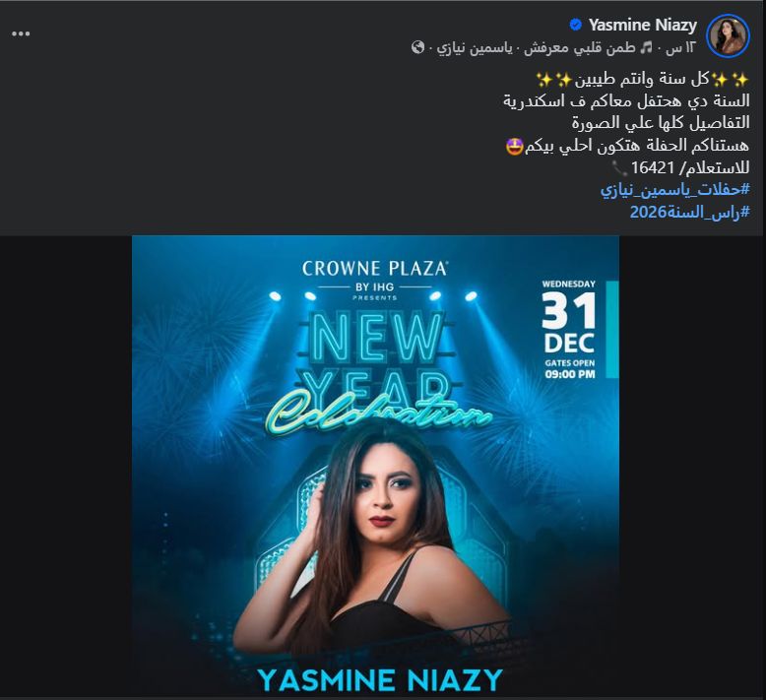
Task: Open the post timestamp link
Action: [680, 48]
